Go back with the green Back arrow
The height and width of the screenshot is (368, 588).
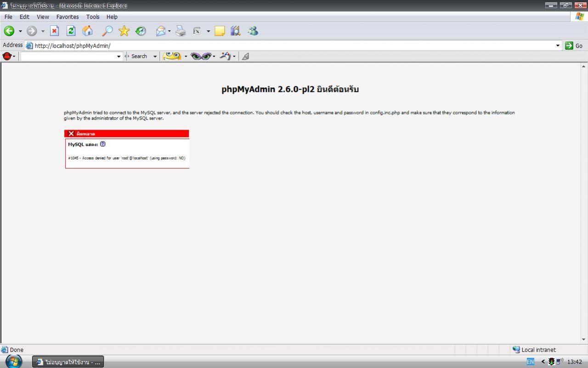(x=9, y=31)
